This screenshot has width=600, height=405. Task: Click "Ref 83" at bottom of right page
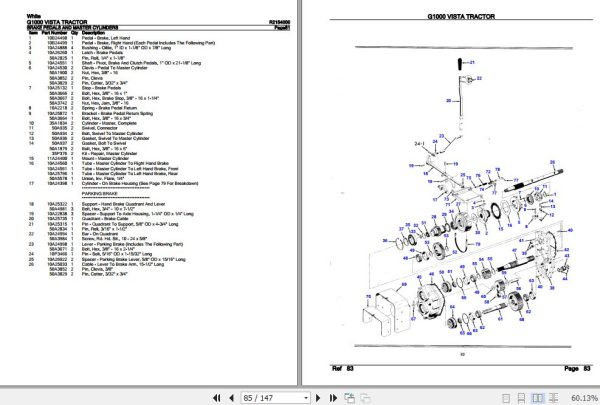(343, 368)
